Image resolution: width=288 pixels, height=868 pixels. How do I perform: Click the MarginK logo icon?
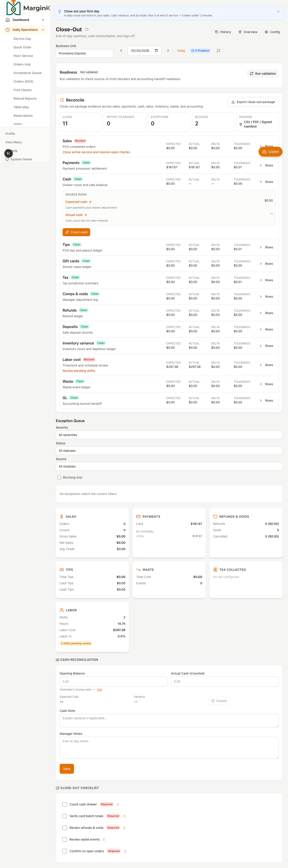pyautogui.click(x=13, y=8)
